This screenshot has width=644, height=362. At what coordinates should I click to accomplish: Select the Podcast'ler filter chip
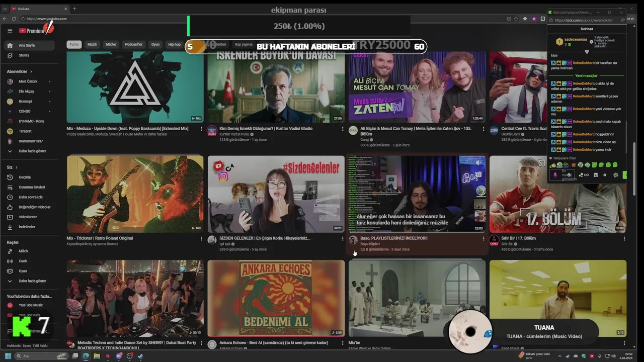(x=134, y=44)
